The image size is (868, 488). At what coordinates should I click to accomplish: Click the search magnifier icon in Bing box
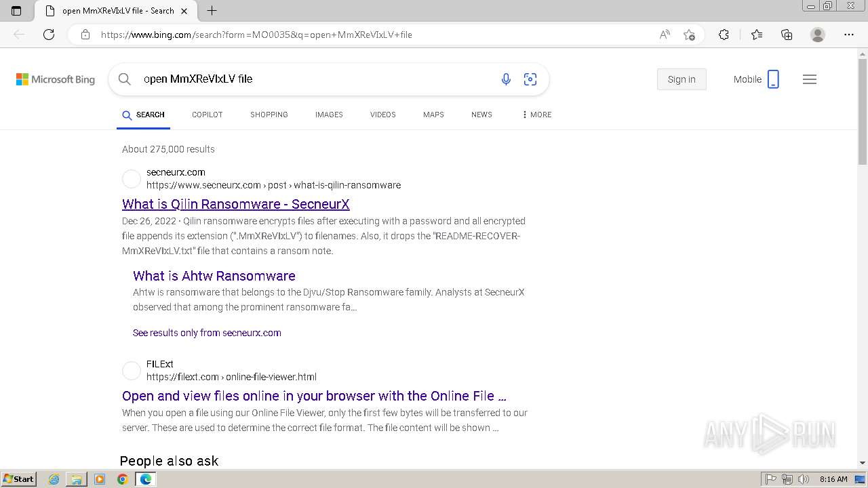pos(125,79)
